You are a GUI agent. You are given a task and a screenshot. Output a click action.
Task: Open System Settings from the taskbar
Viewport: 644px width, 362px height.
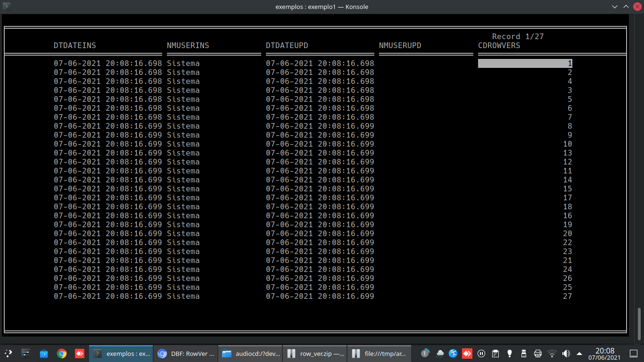tap(26, 353)
